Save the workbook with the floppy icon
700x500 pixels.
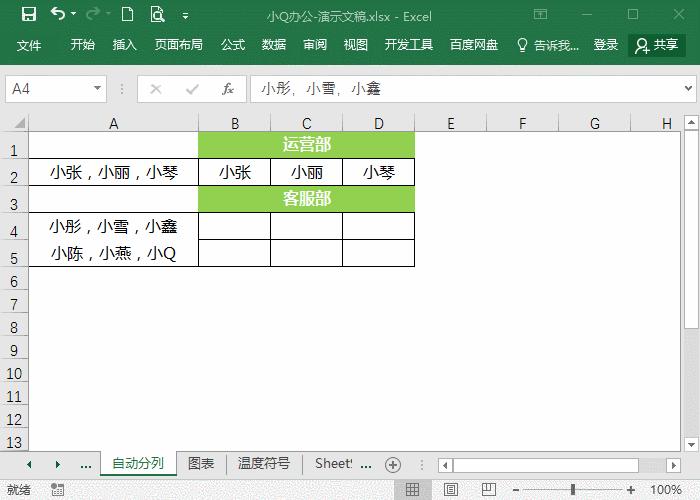(29, 14)
